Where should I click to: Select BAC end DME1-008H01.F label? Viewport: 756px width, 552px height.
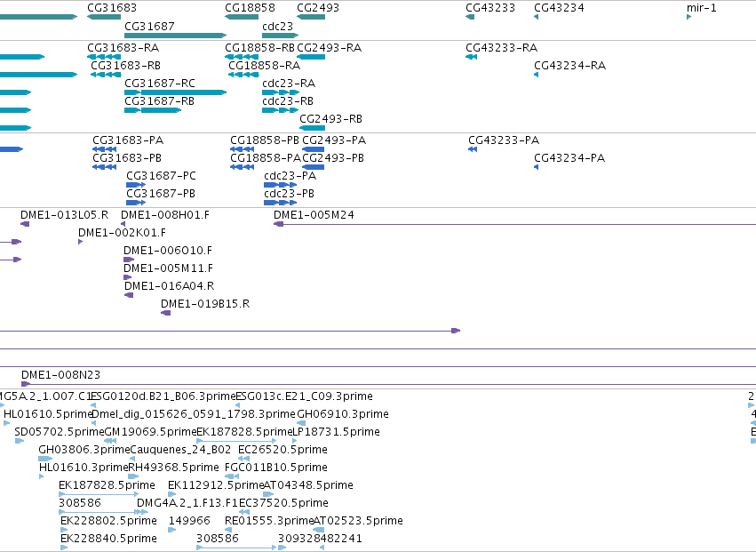pos(165,215)
